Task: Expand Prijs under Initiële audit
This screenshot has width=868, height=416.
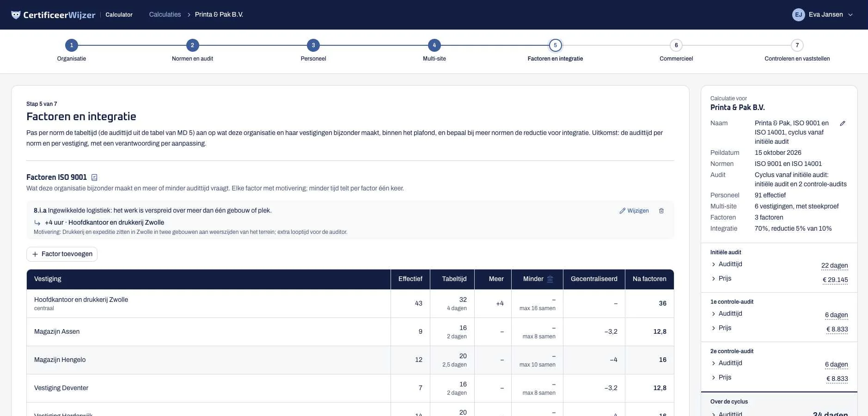Action: pyautogui.click(x=721, y=278)
